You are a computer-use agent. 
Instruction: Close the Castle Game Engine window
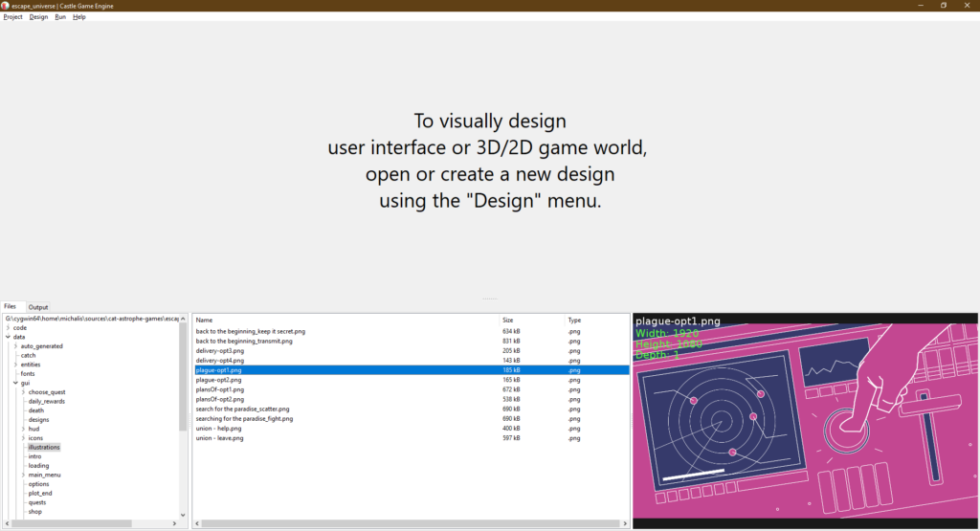coord(967,6)
